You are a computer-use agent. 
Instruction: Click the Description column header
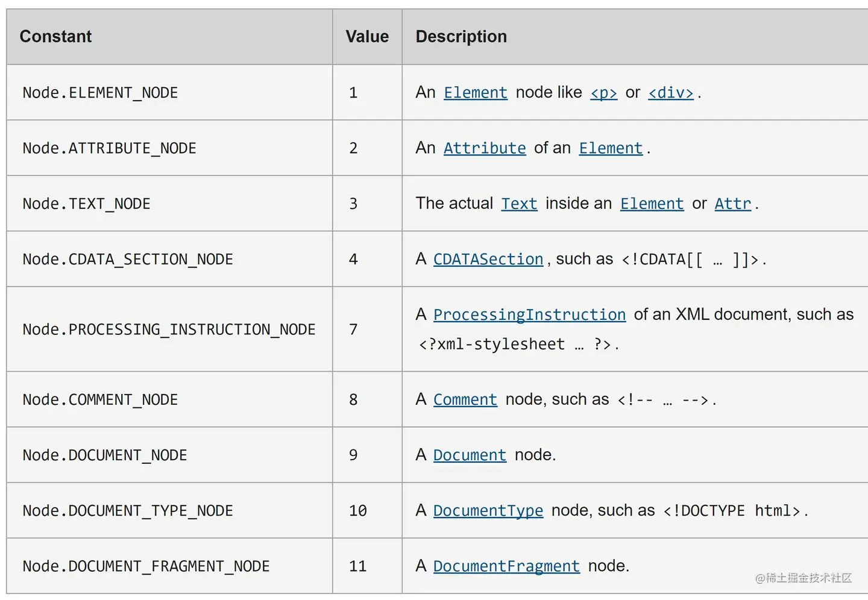461,37
